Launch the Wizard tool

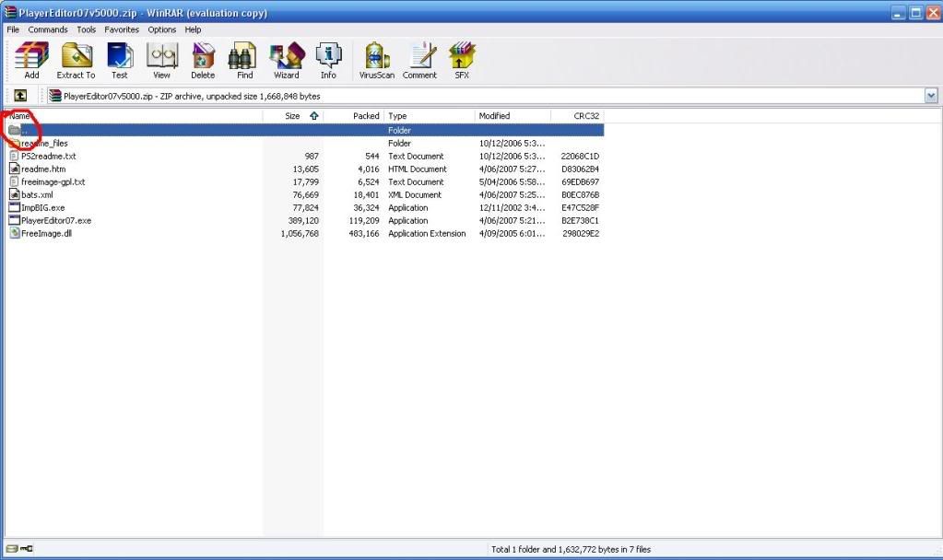287,61
